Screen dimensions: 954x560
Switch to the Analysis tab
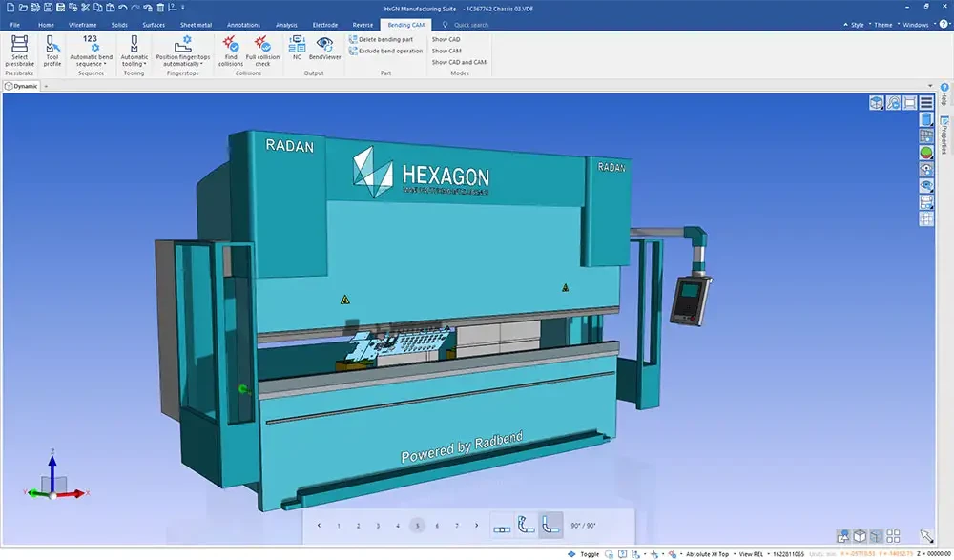pyautogui.click(x=286, y=25)
